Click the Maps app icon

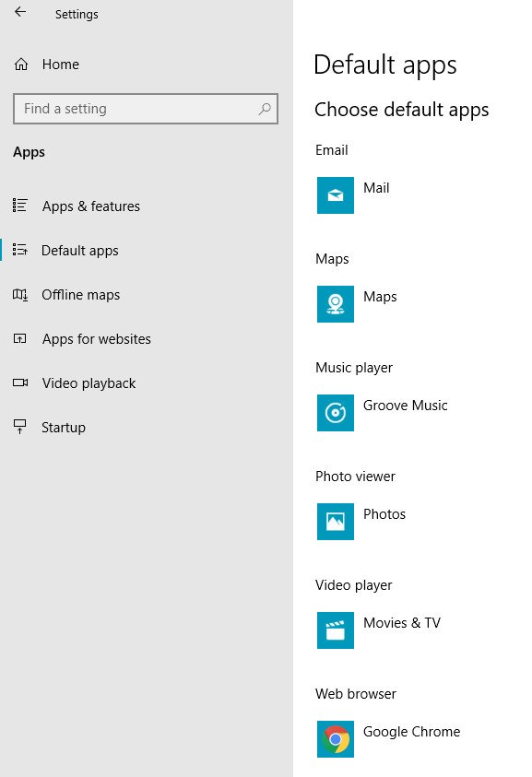(336, 304)
